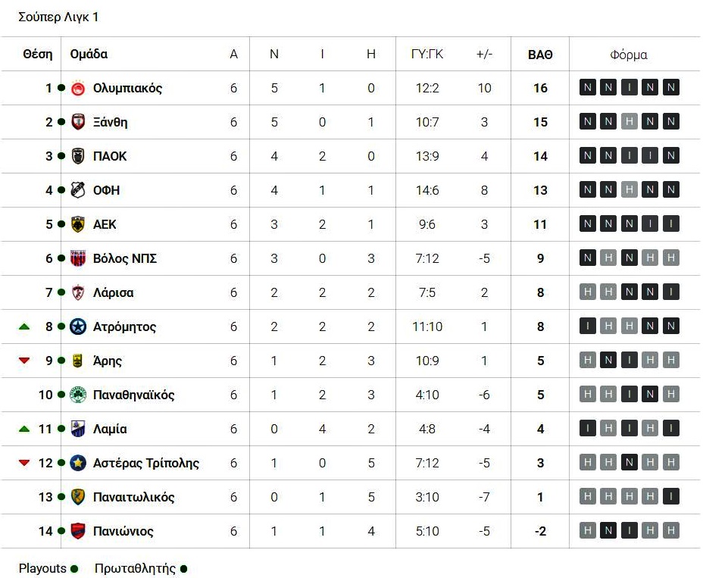Screen dimensions: 728x578
Task: Click the green up arrow beside position 8
Action: coord(24,326)
